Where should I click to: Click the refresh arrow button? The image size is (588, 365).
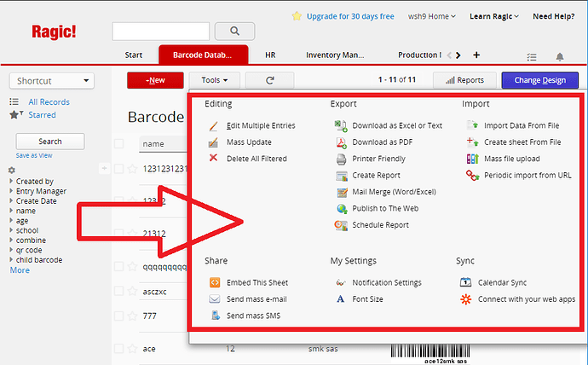click(x=269, y=80)
